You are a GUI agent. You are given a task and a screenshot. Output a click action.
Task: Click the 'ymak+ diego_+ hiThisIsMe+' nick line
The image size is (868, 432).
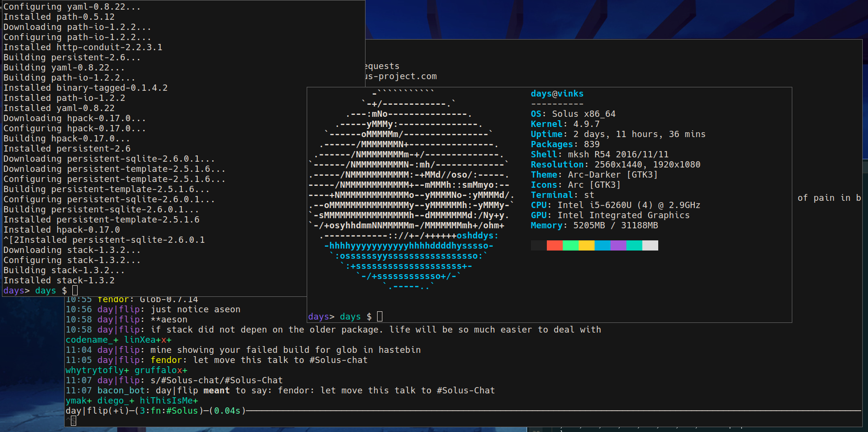(132, 401)
